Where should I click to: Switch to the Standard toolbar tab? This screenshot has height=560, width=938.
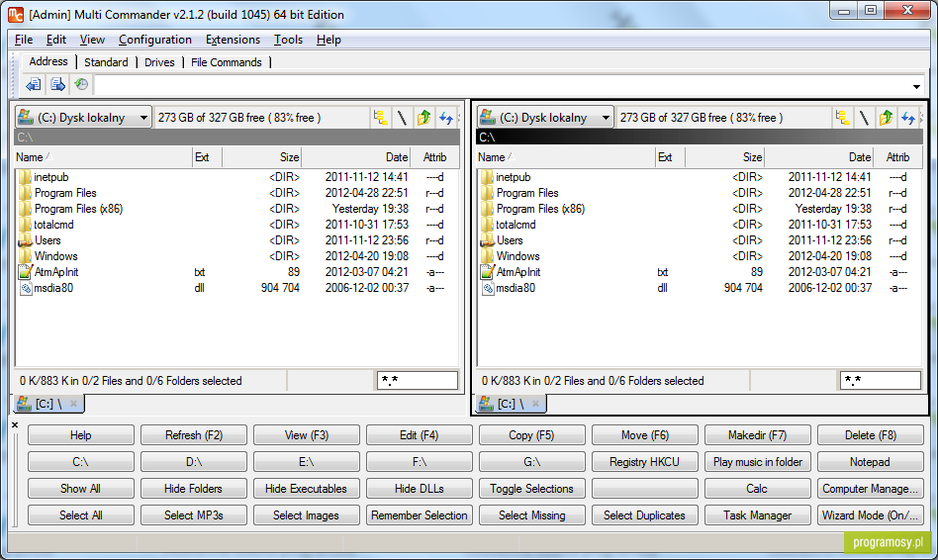coord(106,62)
